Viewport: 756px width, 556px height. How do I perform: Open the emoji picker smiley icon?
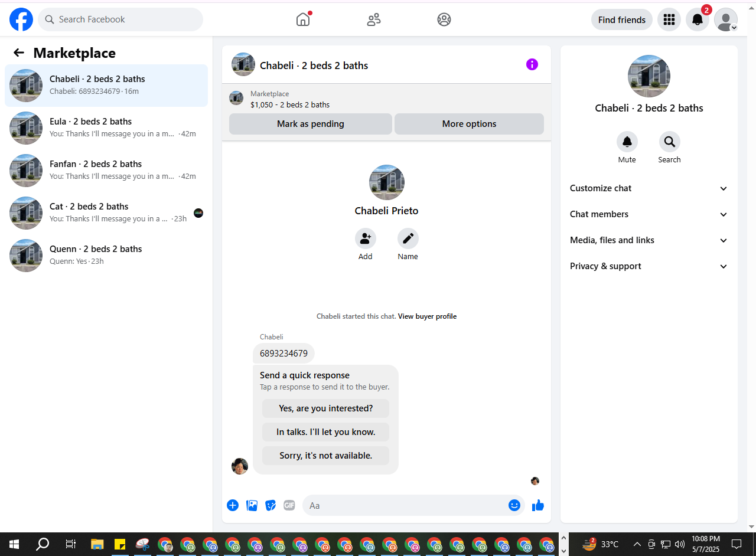514,505
